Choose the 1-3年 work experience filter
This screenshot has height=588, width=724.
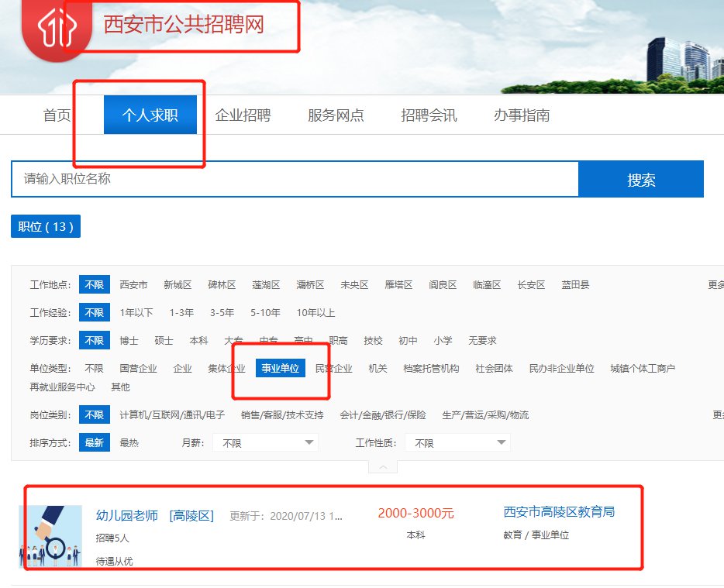tap(181, 313)
